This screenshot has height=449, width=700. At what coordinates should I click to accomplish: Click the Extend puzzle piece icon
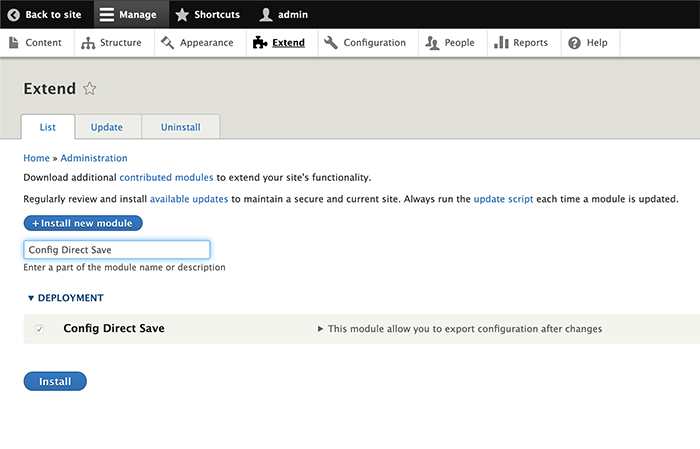(x=260, y=42)
